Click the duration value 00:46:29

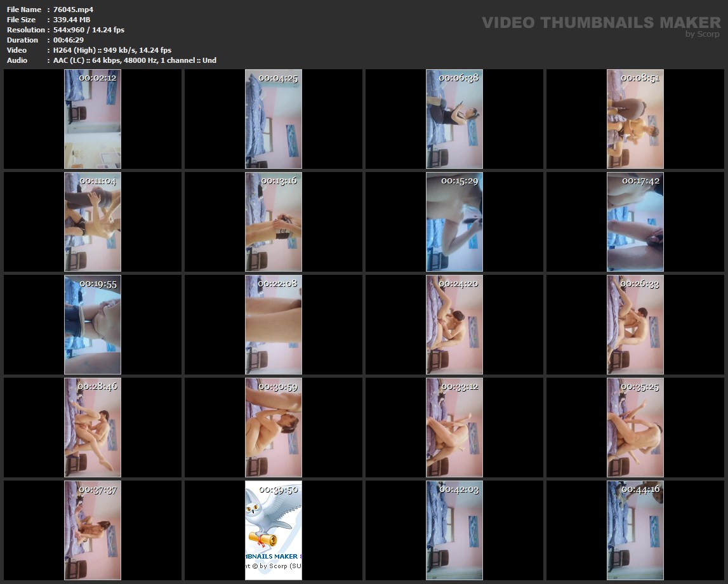[69, 40]
